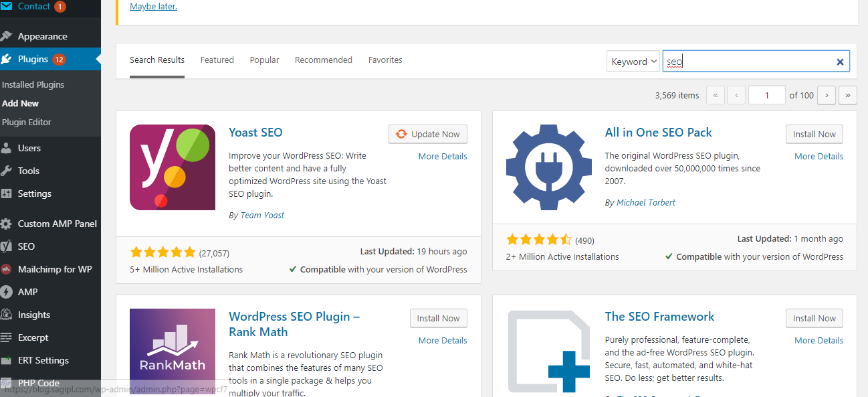
Task: Select the Users icon in sidebar
Action: (9, 147)
